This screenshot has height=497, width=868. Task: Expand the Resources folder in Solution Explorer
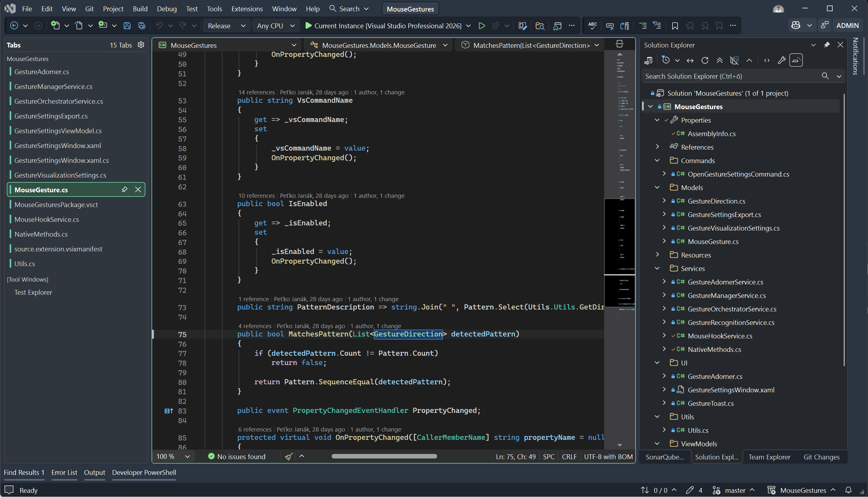click(657, 255)
